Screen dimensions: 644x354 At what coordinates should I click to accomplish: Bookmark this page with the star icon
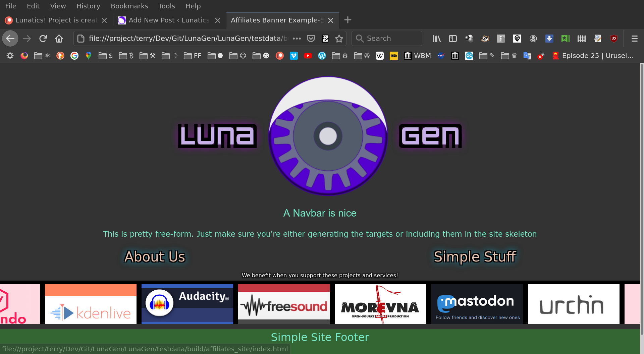[x=339, y=39]
